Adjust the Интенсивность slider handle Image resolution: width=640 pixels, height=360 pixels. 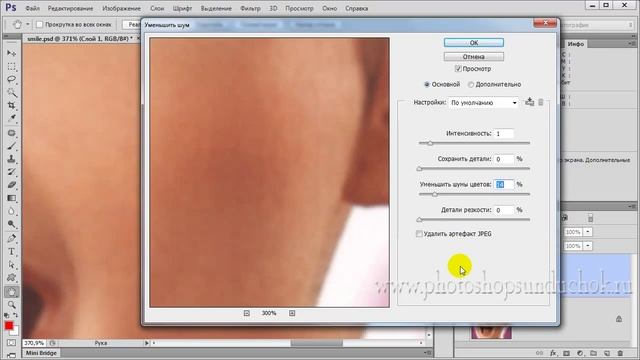click(x=430, y=143)
